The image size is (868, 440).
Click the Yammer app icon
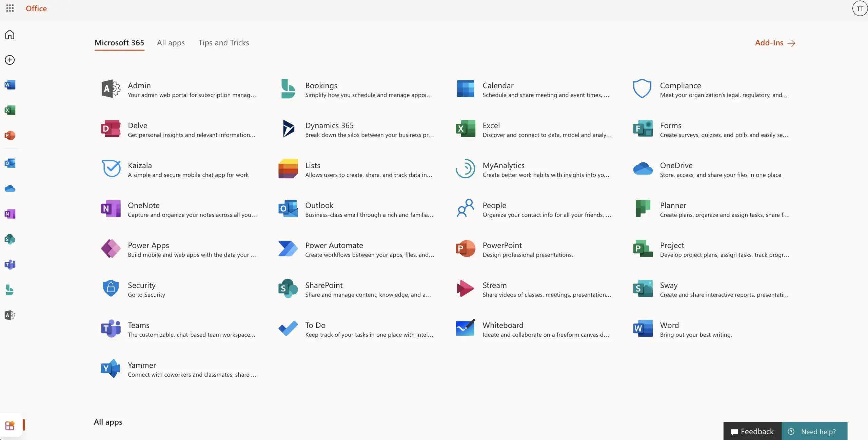(111, 368)
